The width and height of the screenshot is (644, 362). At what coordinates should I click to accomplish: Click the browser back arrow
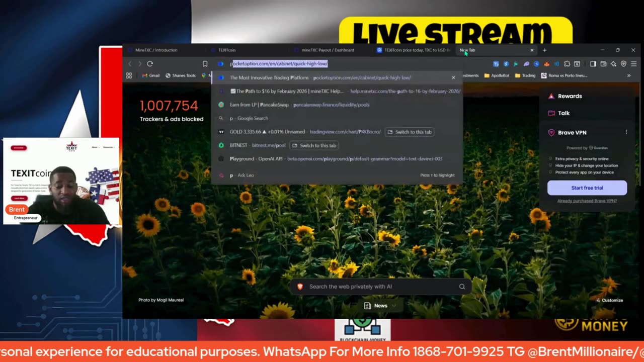tap(130, 64)
